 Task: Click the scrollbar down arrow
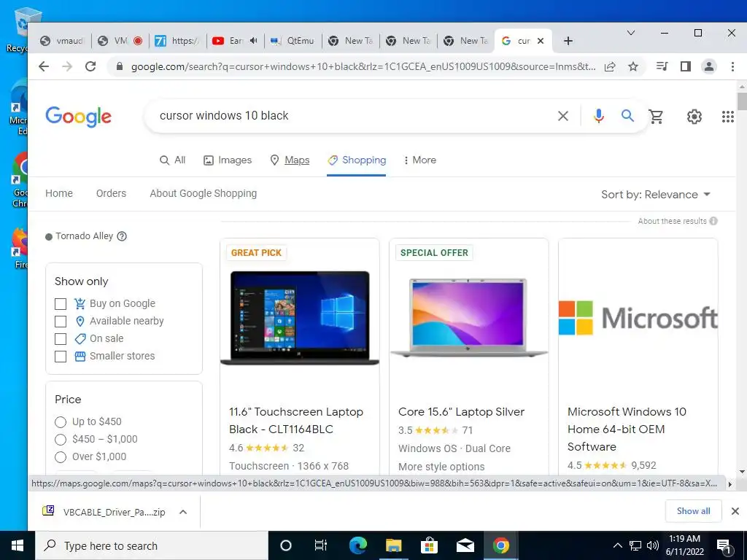coord(742,472)
